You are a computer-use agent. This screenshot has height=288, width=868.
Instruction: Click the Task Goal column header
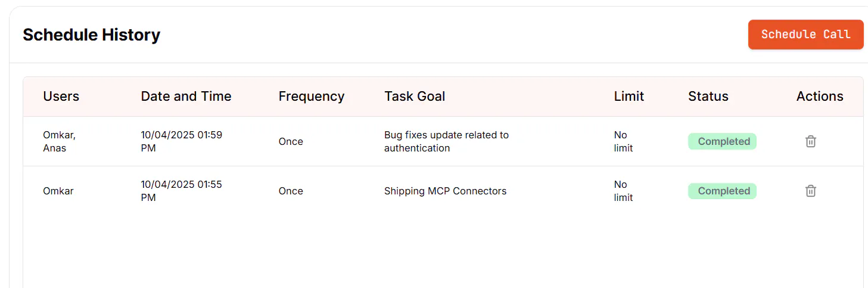415,97
